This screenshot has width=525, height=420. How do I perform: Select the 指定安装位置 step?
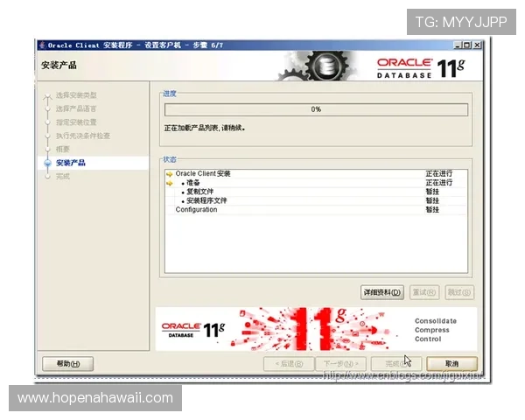(x=76, y=122)
